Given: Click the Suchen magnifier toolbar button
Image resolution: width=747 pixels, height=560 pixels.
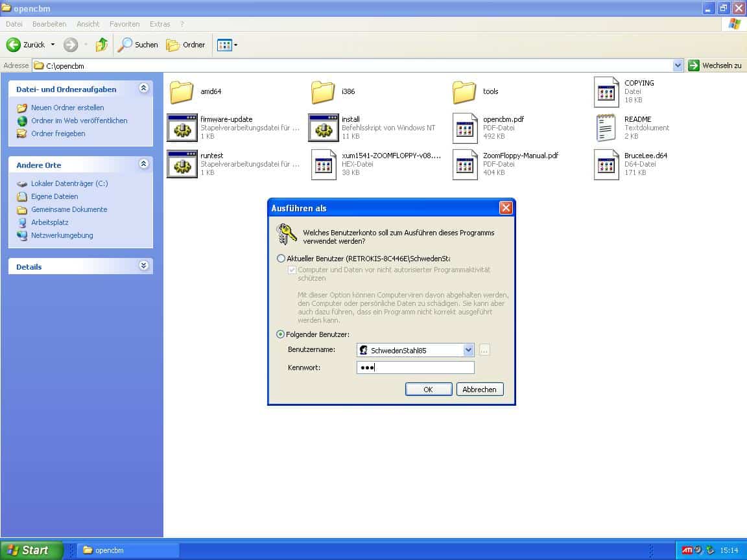Looking at the screenshot, I should coord(137,45).
